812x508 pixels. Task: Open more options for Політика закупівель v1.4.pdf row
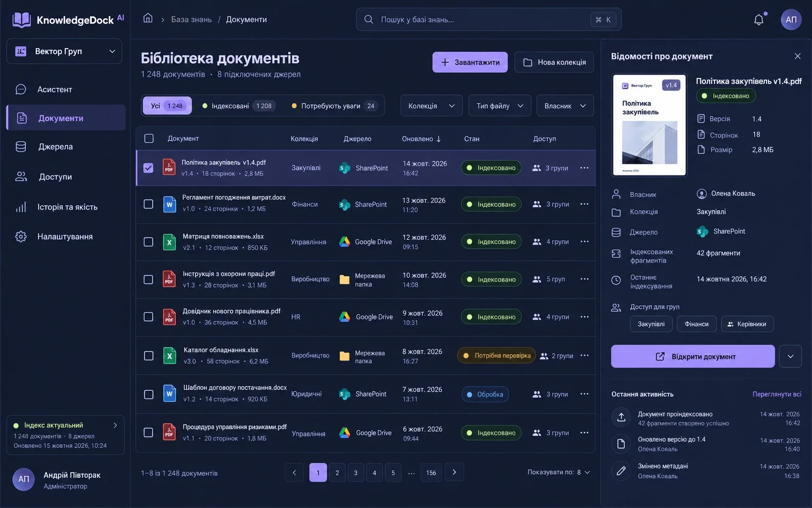584,167
